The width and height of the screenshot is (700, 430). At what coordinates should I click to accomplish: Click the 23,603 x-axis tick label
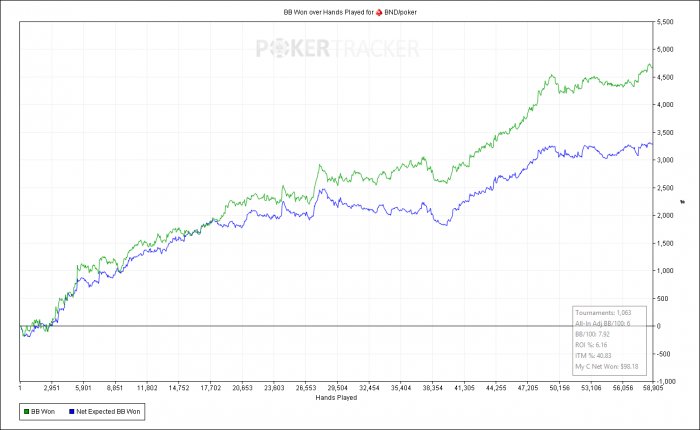click(274, 388)
